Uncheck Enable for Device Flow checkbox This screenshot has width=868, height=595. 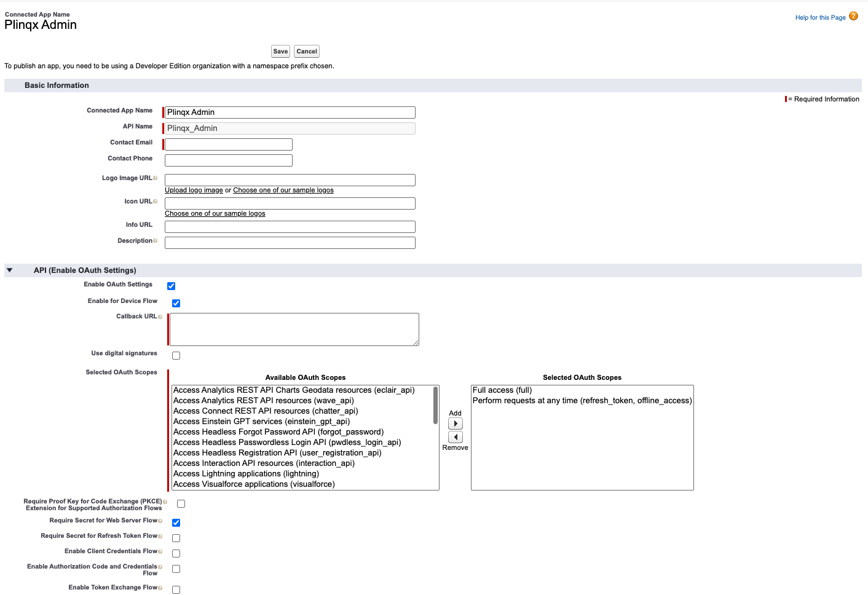[x=176, y=303]
